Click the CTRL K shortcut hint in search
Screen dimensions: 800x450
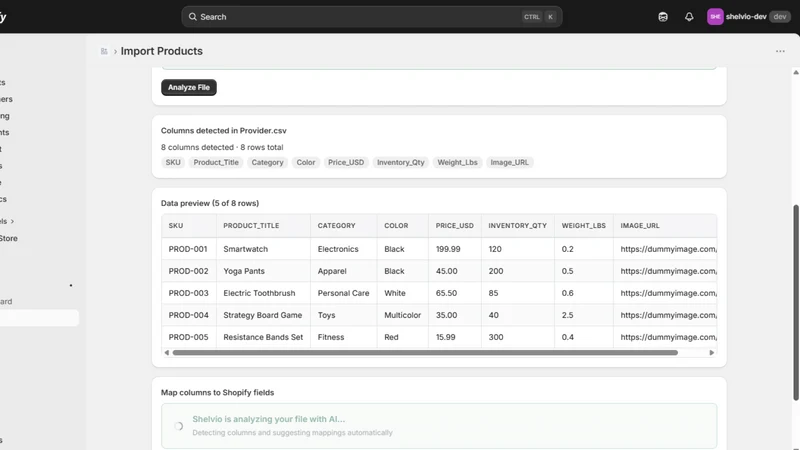(539, 17)
